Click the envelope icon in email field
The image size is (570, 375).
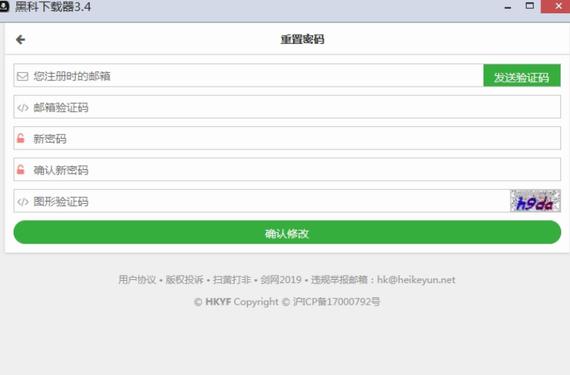tap(23, 76)
